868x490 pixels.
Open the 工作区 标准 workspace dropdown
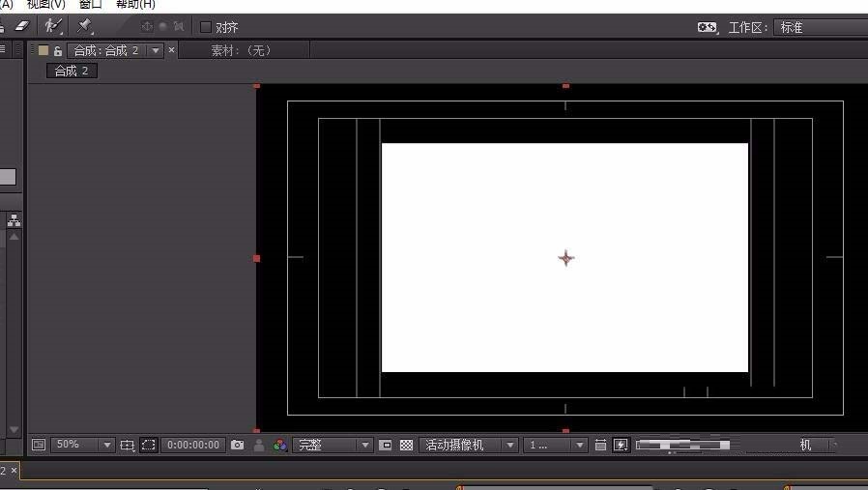(822, 27)
